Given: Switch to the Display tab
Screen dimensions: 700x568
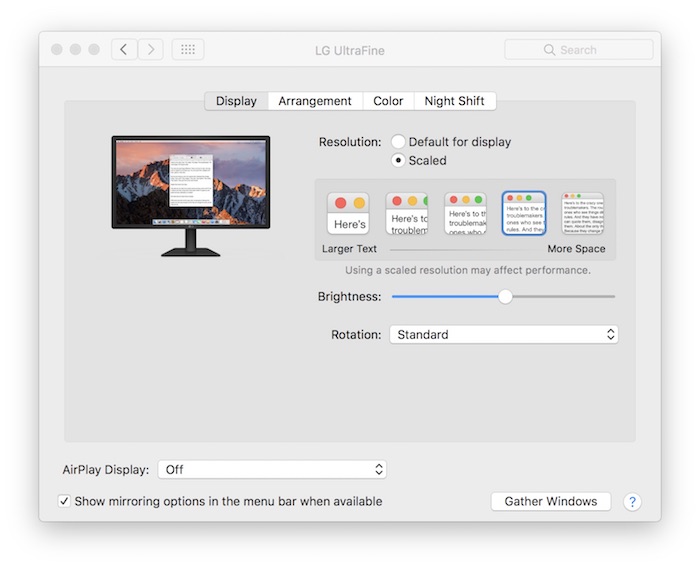Looking at the screenshot, I should [236, 101].
